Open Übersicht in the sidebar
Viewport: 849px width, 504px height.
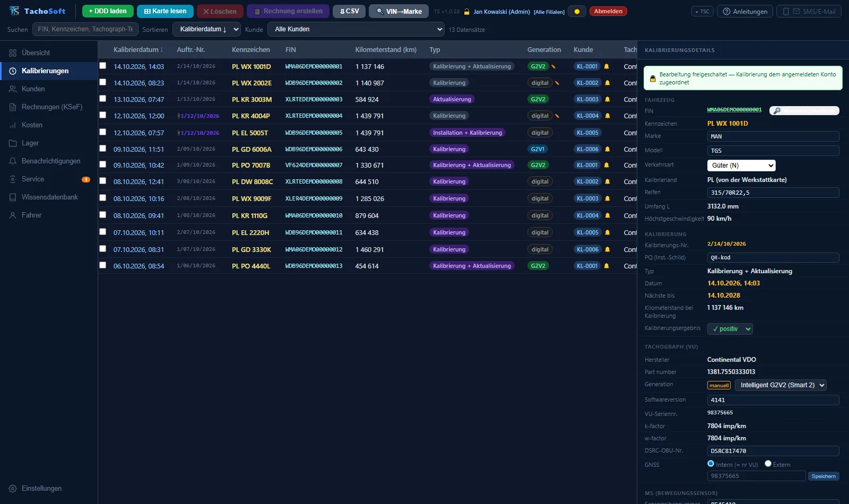tap(49, 53)
